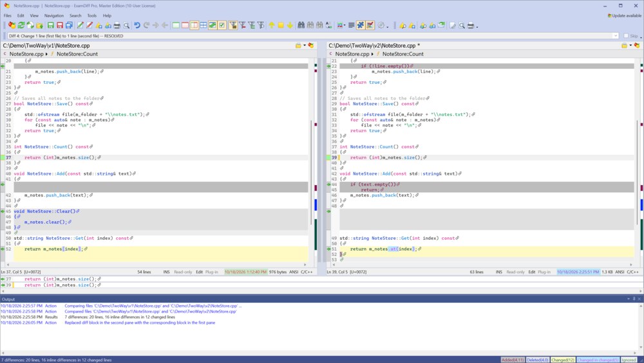644x363 pixels.
Task: Click Read-only in the left pane status bar
Action: tap(183, 271)
